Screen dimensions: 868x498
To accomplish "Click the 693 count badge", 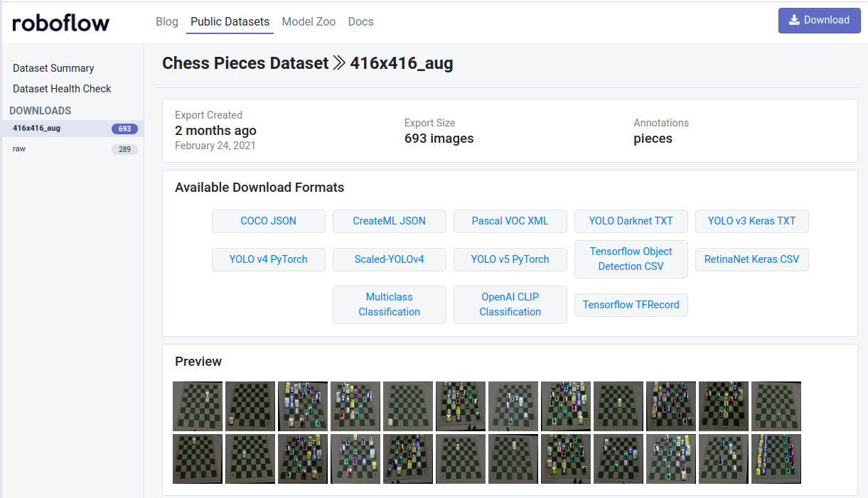I will [x=124, y=129].
